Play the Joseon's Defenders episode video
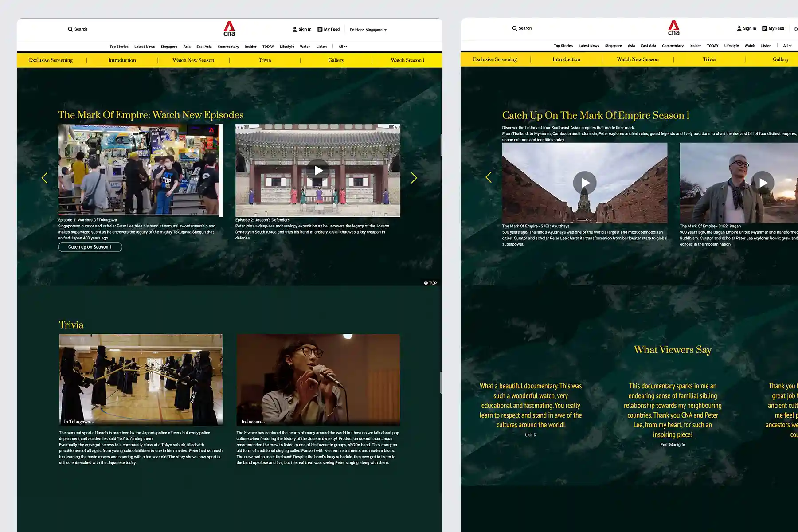The width and height of the screenshot is (798, 532). 318,171
